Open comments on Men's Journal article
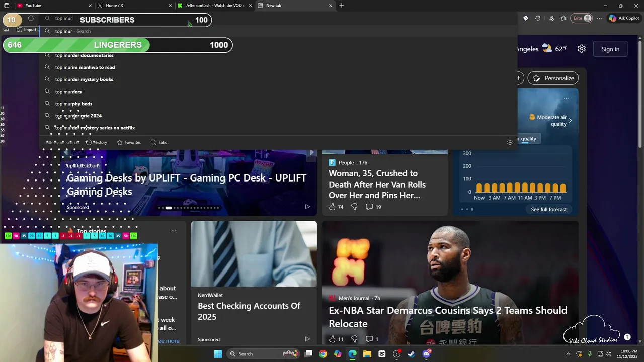The image size is (644, 362). [x=372, y=339]
